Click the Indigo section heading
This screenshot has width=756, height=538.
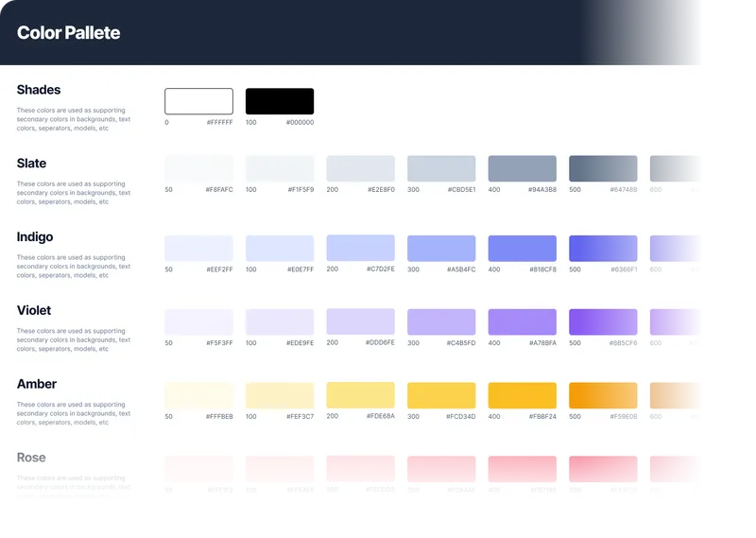(35, 237)
